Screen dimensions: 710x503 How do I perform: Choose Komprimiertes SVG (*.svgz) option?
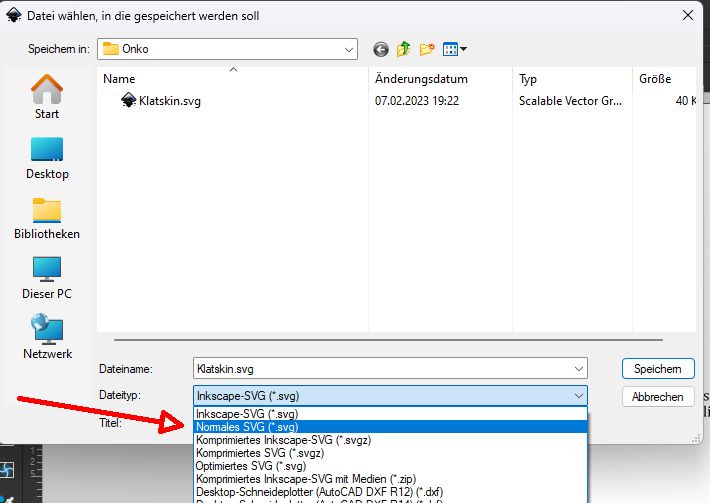[x=390, y=453]
